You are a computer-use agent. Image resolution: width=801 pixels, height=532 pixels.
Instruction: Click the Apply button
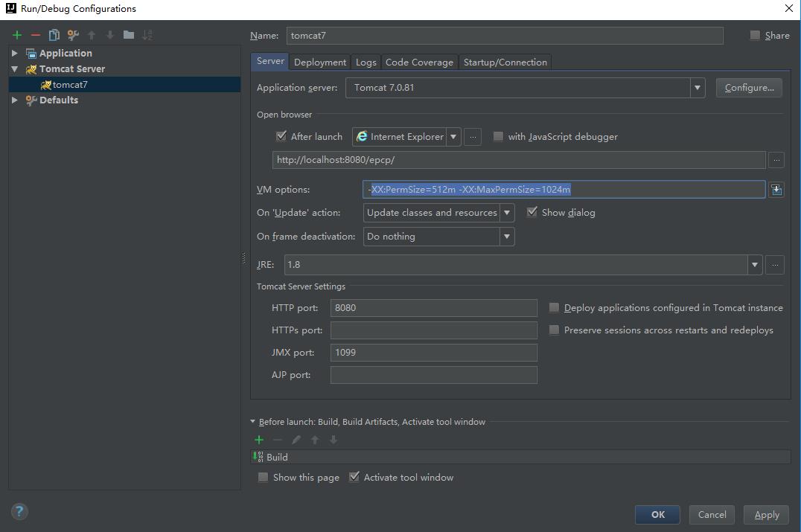tap(767, 514)
